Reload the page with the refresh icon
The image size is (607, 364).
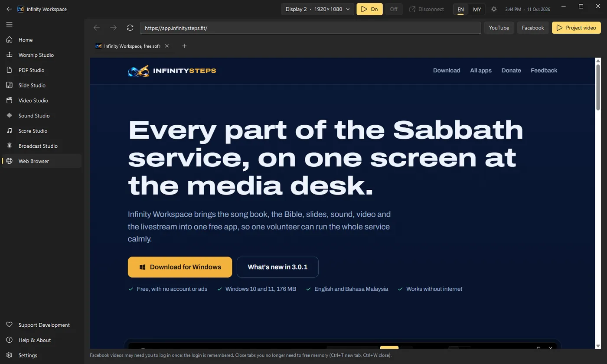(130, 28)
